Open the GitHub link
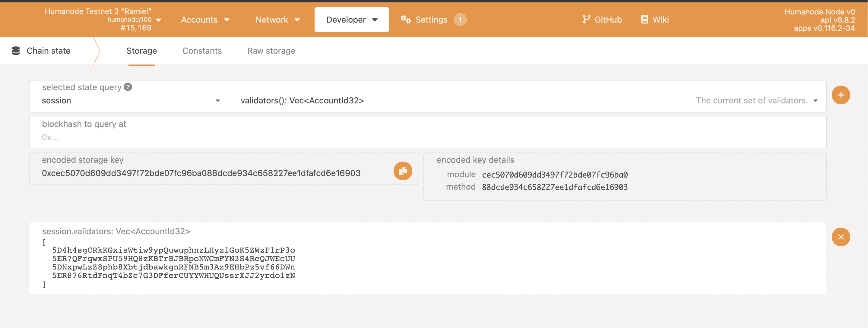 [x=602, y=20]
